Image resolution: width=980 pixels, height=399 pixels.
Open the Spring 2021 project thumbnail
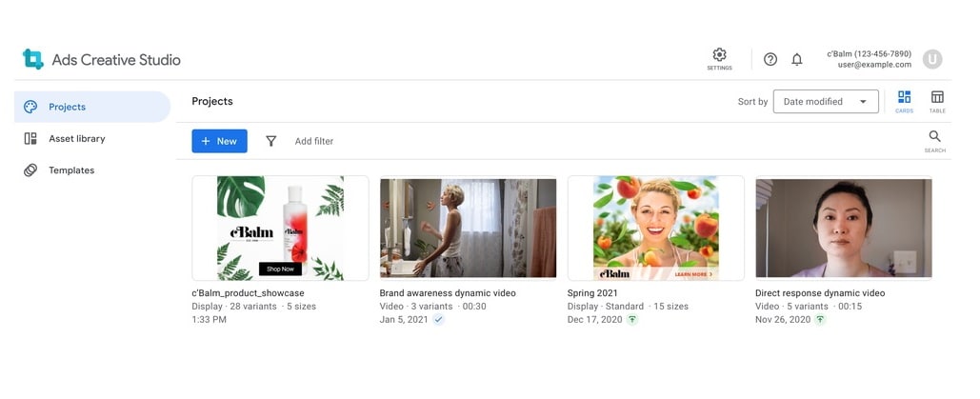click(655, 229)
